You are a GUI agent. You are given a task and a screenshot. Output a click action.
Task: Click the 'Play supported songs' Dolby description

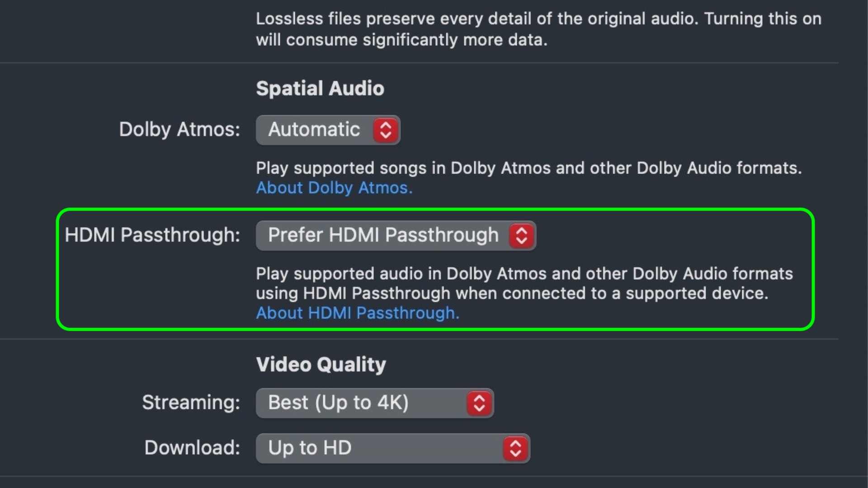[x=528, y=168]
